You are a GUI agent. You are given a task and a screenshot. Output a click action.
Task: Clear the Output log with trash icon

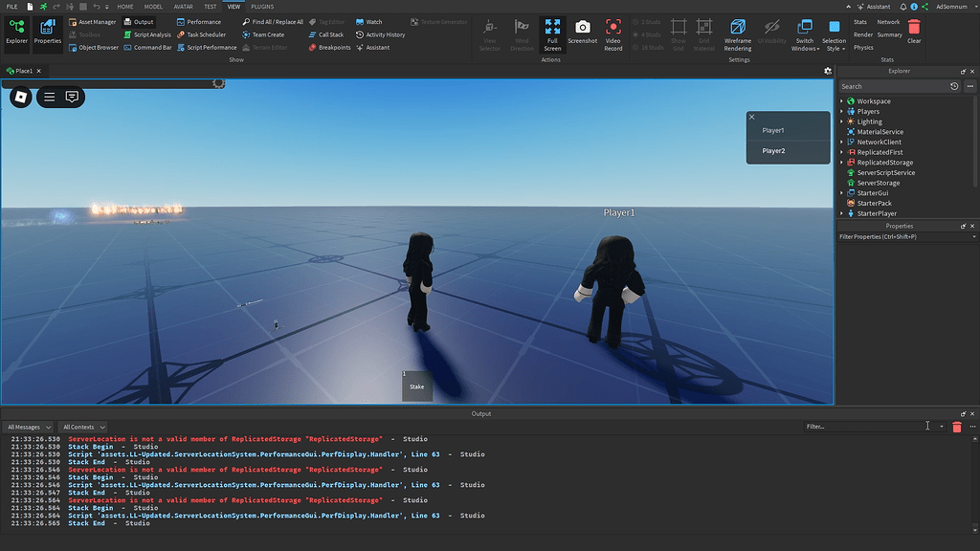coord(957,428)
